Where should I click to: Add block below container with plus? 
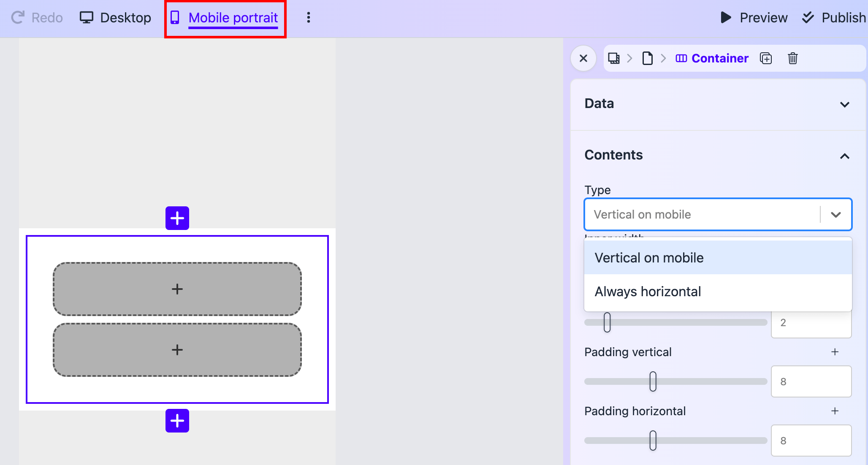(x=177, y=421)
